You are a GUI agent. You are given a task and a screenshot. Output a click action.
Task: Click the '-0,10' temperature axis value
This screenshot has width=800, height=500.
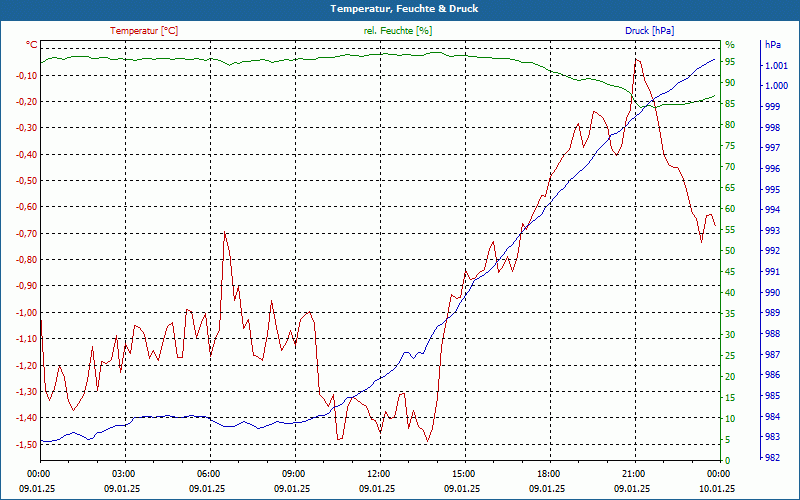point(26,76)
